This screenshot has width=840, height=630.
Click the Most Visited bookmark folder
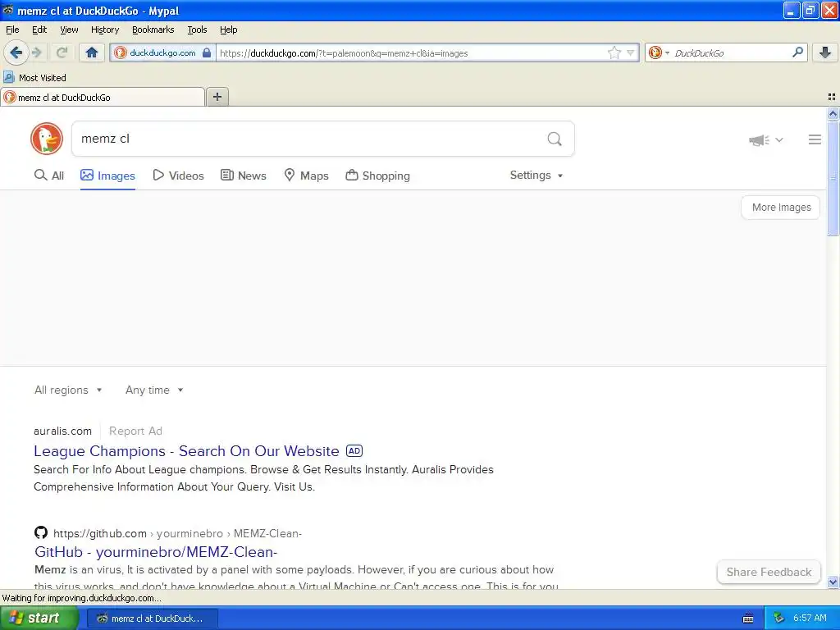[35, 77]
